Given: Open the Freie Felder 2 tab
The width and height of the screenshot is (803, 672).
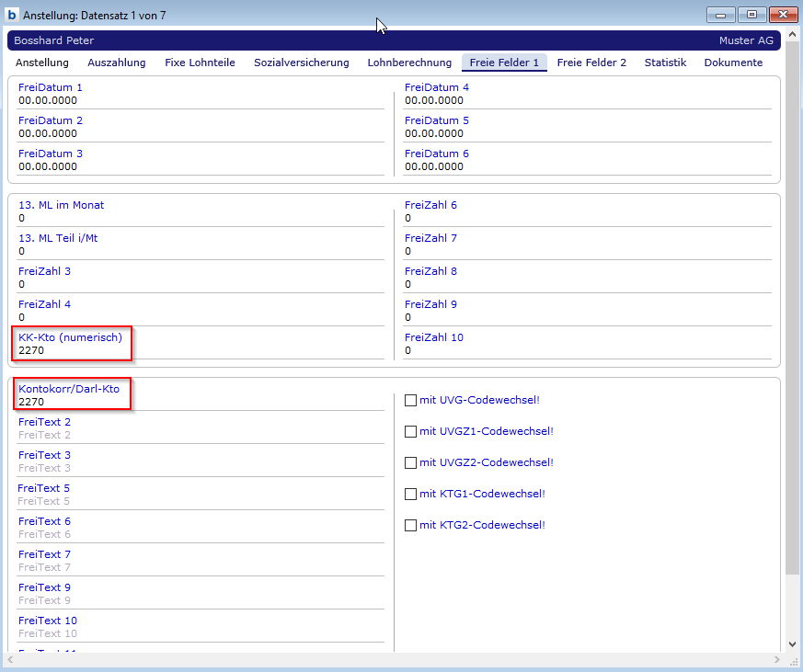Looking at the screenshot, I should (591, 63).
